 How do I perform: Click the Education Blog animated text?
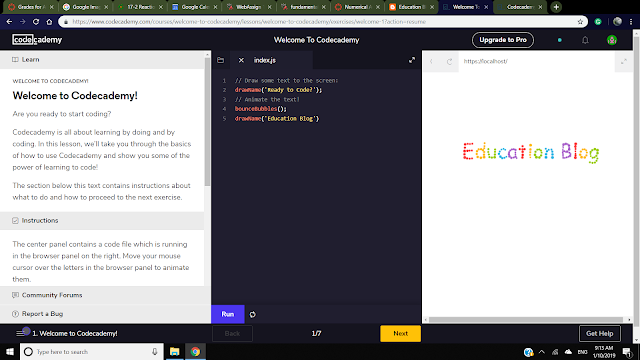pyautogui.click(x=531, y=153)
